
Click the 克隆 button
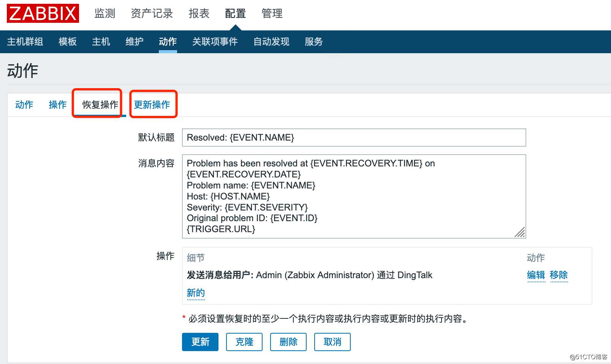click(x=244, y=342)
